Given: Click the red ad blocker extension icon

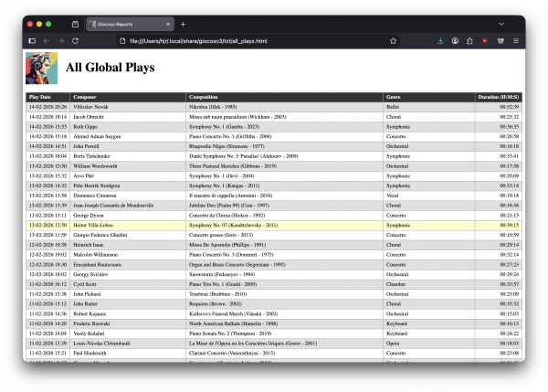Looking at the screenshot, I should [485, 41].
